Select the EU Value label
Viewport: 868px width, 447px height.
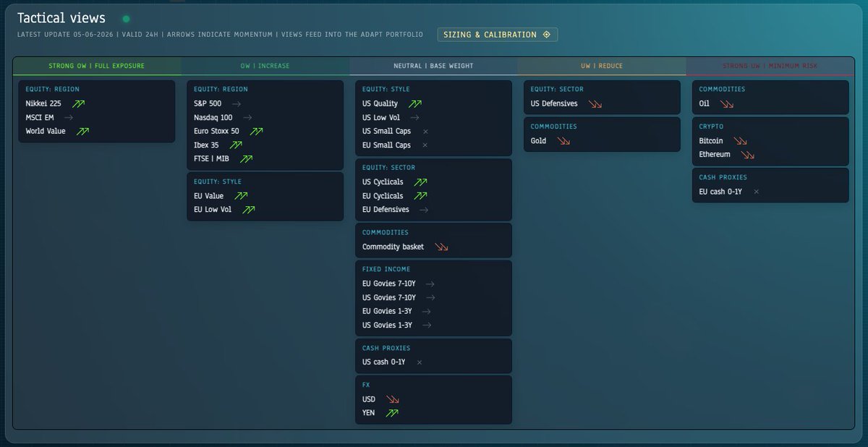pyautogui.click(x=209, y=196)
